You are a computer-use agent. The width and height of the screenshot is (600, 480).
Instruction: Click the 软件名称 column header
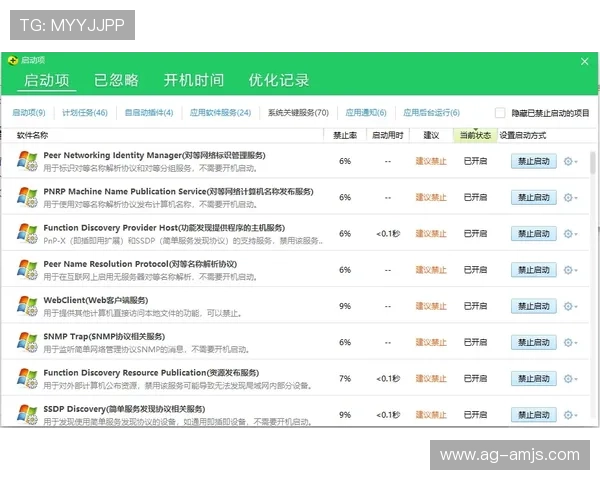point(33,135)
